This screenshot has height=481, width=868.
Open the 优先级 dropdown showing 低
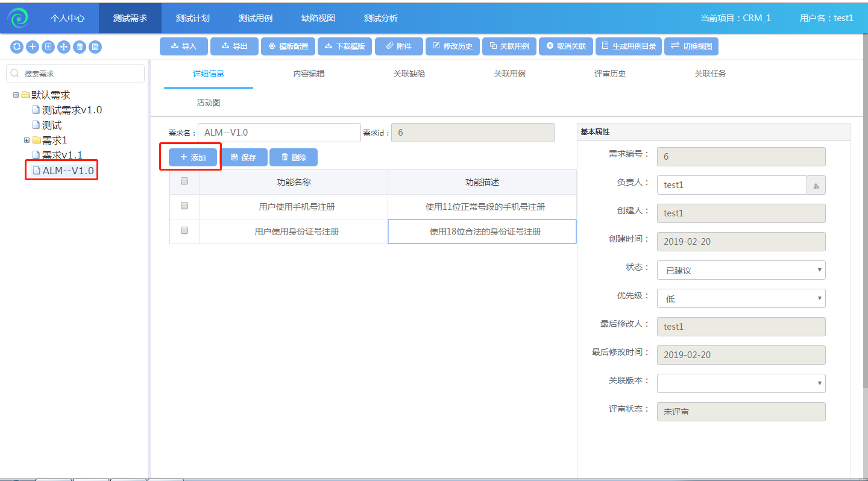741,298
